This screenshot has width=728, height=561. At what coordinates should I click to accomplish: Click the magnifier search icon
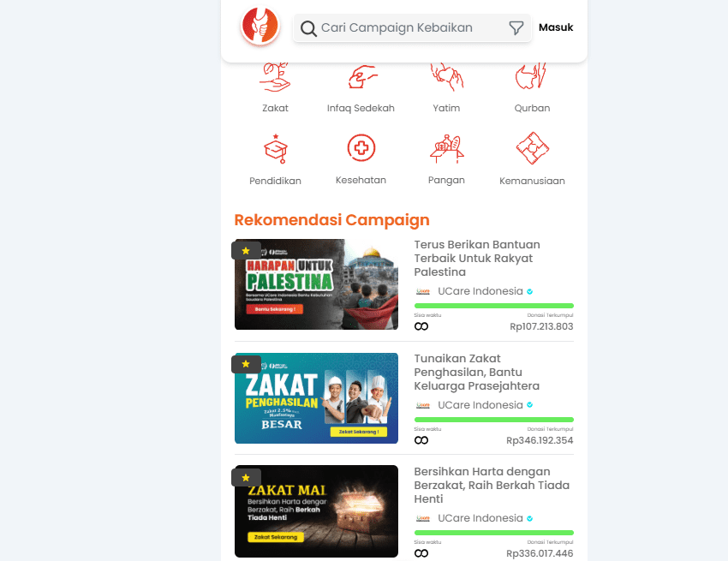(308, 28)
